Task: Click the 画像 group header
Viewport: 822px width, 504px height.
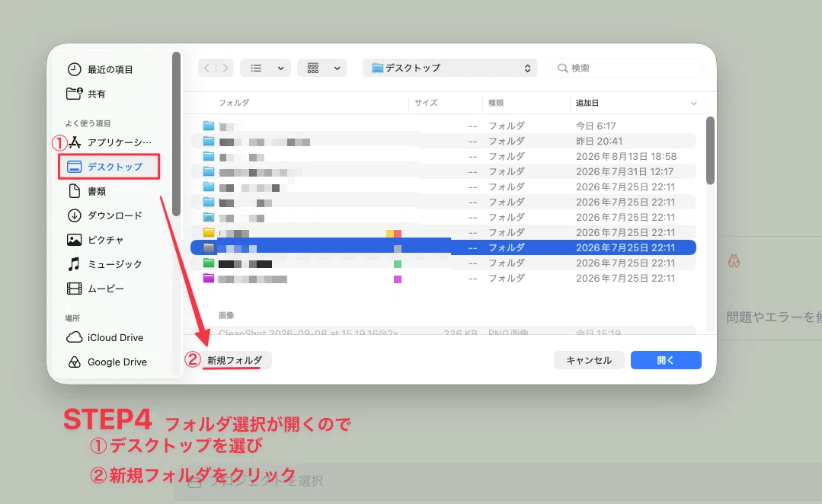Action: [226, 315]
